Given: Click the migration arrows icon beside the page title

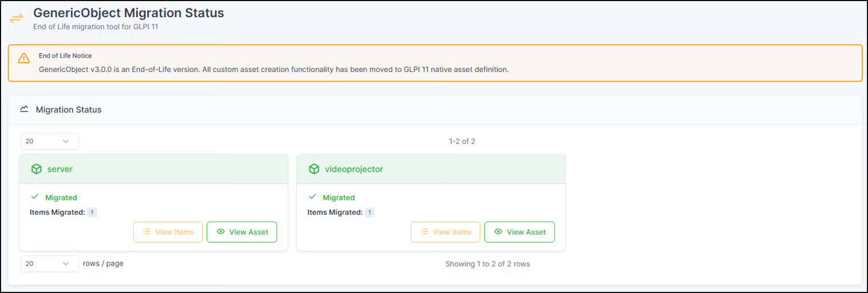Looking at the screenshot, I should tap(16, 18).
